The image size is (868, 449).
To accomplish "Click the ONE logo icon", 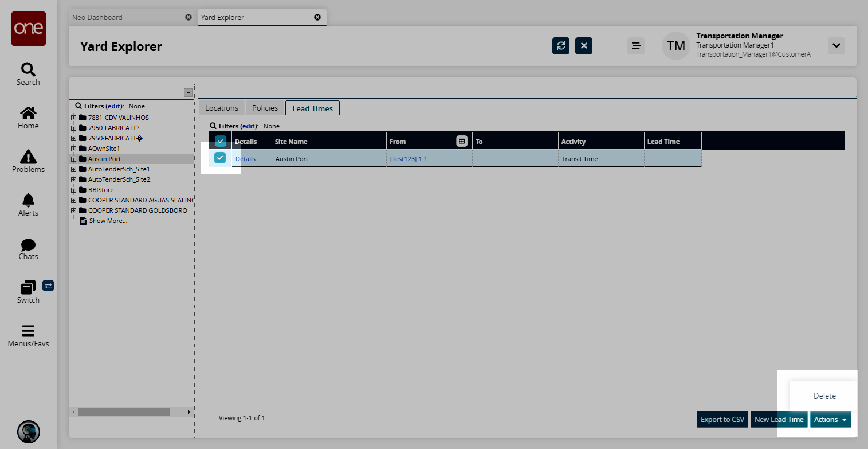I will click(29, 29).
